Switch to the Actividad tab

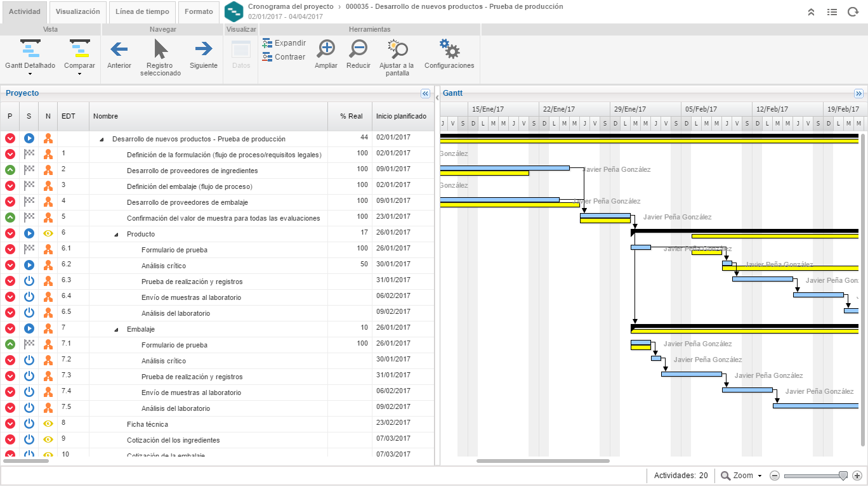pyautogui.click(x=25, y=12)
